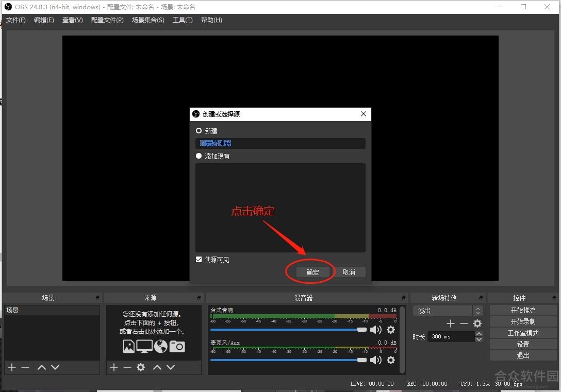The width and height of the screenshot is (561, 392).
Task: Open 麦克风/Aux audio settings gear
Action: pyautogui.click(x=391, y=360)
